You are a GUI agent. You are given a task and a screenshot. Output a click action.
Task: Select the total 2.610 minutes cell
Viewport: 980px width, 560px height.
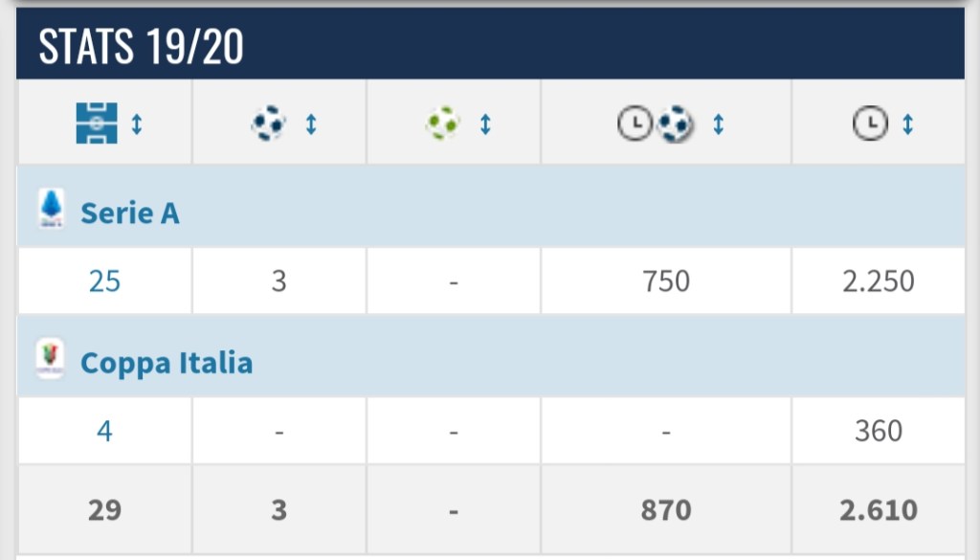(878, 510)
